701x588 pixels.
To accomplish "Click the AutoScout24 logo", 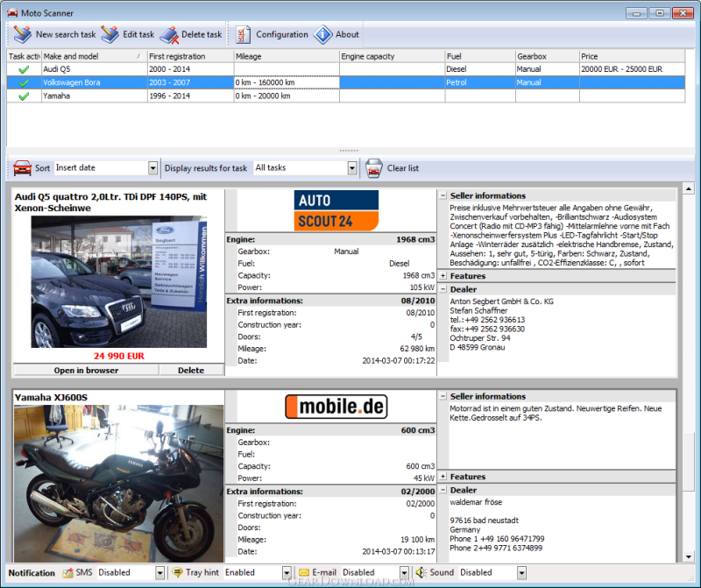I will tap(336, 210).
